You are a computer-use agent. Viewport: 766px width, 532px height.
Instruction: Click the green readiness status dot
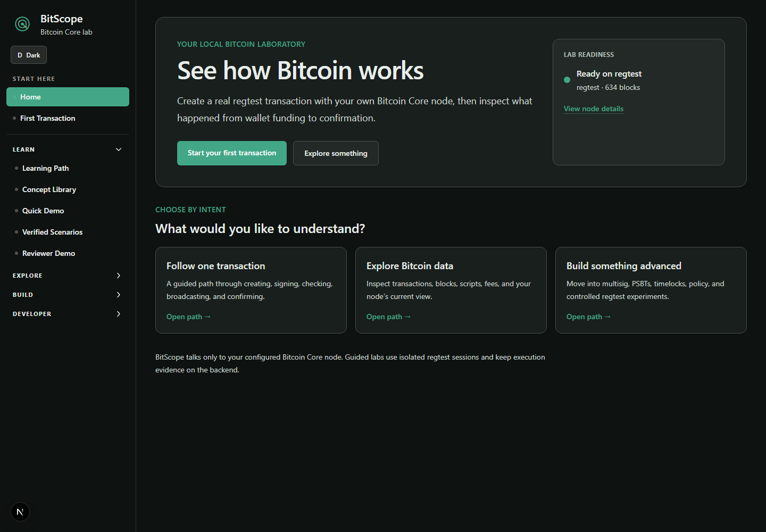pos(567,80)
